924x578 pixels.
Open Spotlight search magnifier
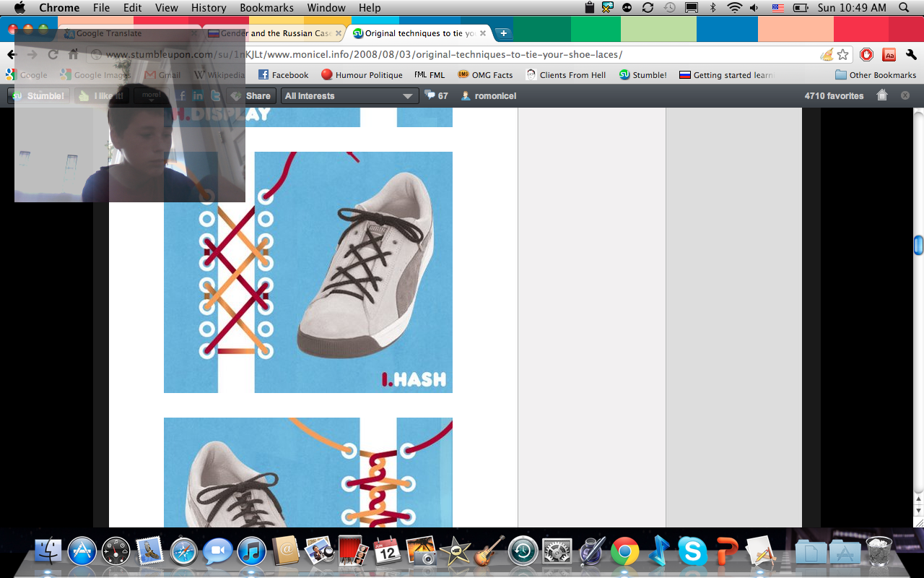pos(905,8)
